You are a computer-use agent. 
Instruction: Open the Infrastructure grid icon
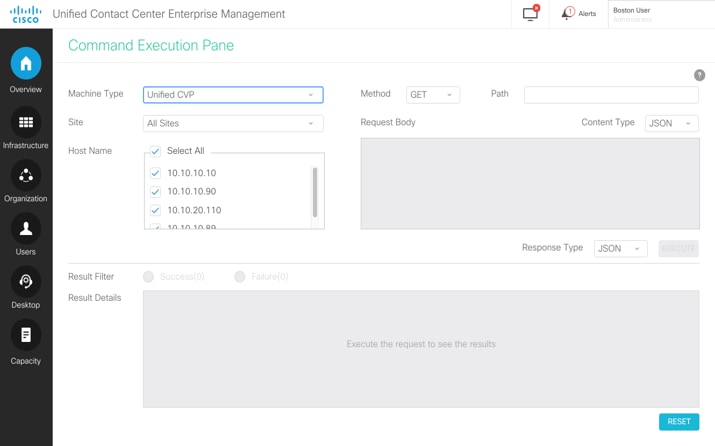click(x=26, y=122)
